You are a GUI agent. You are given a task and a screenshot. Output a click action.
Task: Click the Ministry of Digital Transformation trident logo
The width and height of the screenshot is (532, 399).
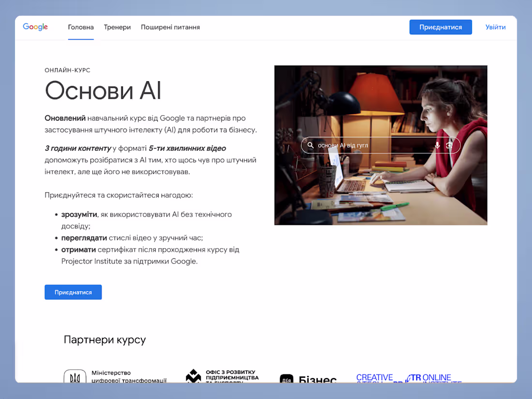pos(75,376)
